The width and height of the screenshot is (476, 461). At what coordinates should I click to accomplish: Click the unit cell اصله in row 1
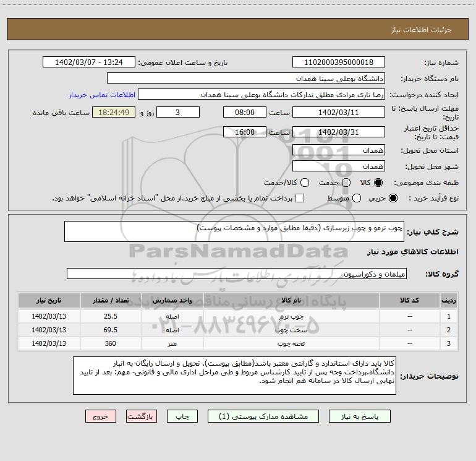click(x=172, y=317)
